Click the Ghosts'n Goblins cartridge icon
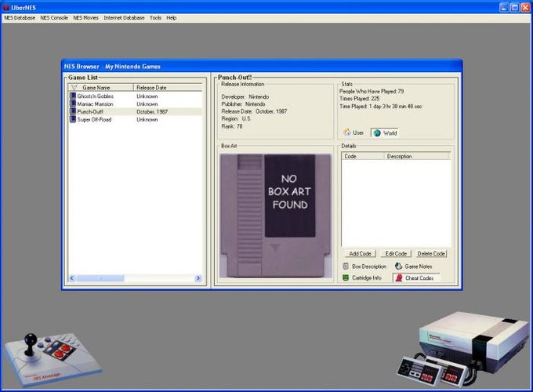This screenshot has width=533, height=392. click(x=73, y=96)
